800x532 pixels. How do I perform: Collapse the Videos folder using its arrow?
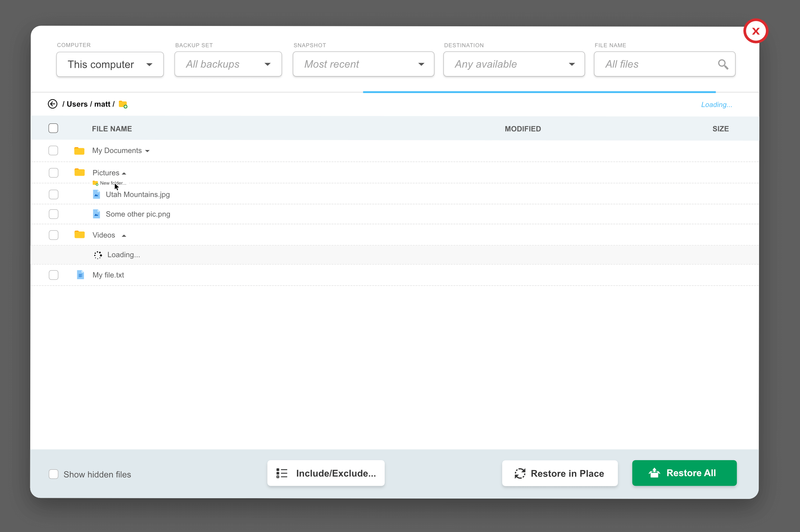click(x=124, y=235)
